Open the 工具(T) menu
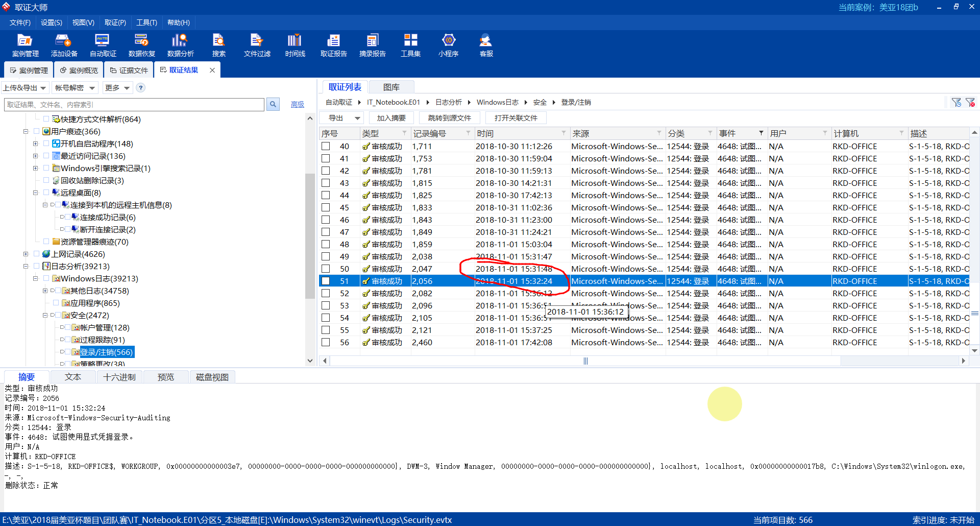Screen dimensions: 980x526 coord(146,22)
